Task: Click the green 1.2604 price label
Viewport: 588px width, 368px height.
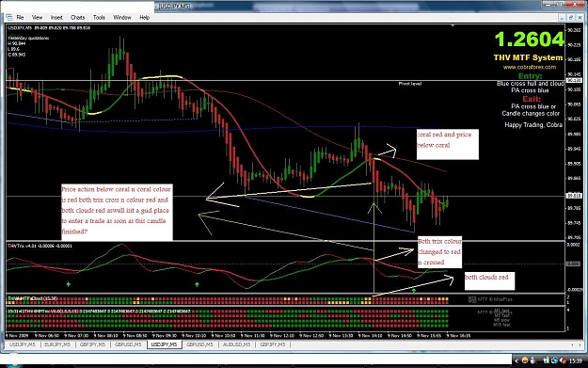Action: (529, 40)
